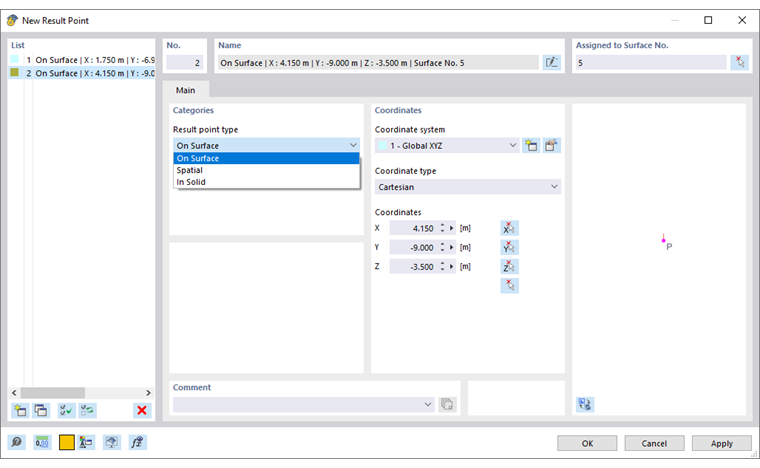
Task: Click the new item icon under List
Action: [20, 410]
